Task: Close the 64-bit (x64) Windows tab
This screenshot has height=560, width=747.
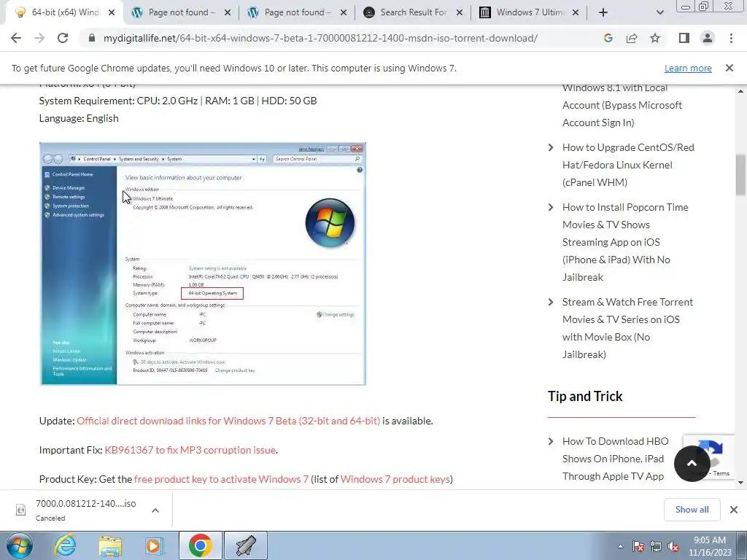Action: [112, 12]
